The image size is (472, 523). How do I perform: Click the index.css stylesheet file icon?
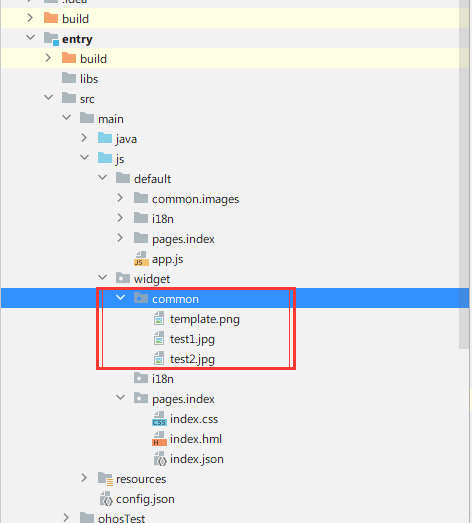(x=159, y=419)
